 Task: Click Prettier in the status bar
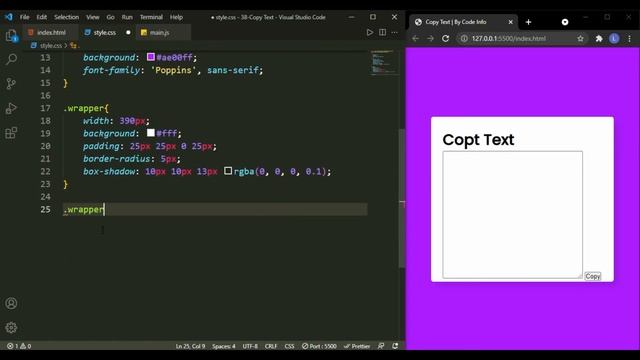coord(357,346)
